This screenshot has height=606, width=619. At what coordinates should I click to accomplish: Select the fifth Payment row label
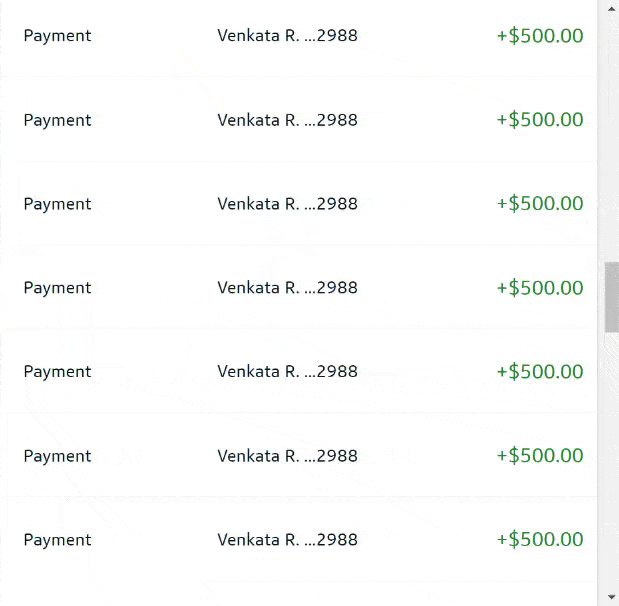[57, 372]
